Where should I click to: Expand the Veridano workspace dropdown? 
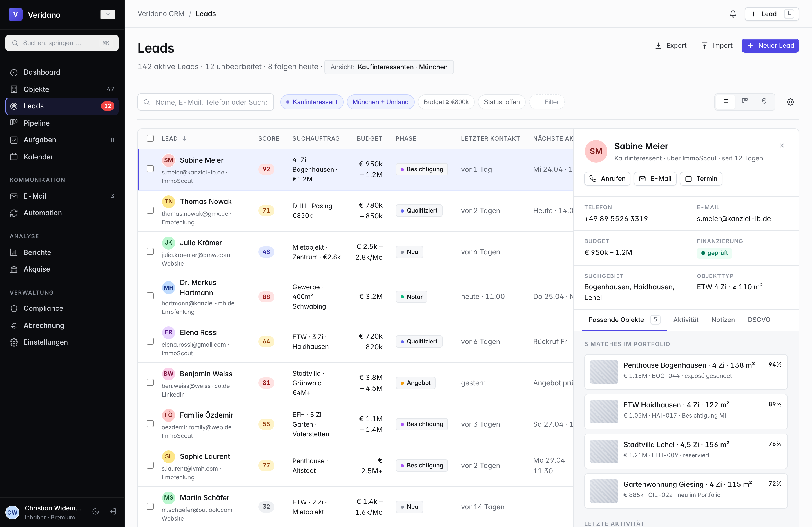click(x=108, y=14)
